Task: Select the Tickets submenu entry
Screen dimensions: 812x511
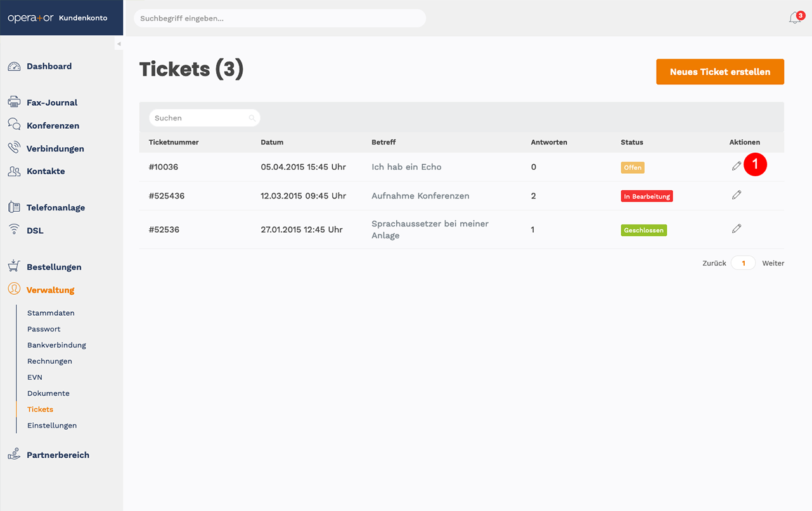Action: [40, 409]
